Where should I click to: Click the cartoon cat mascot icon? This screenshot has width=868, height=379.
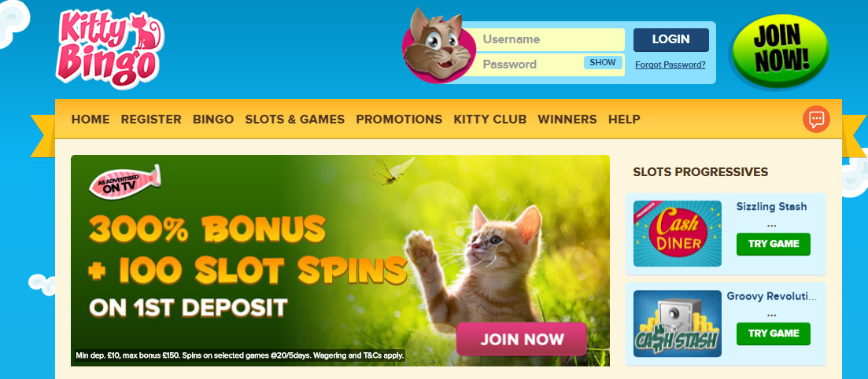(x=438, y=46)
